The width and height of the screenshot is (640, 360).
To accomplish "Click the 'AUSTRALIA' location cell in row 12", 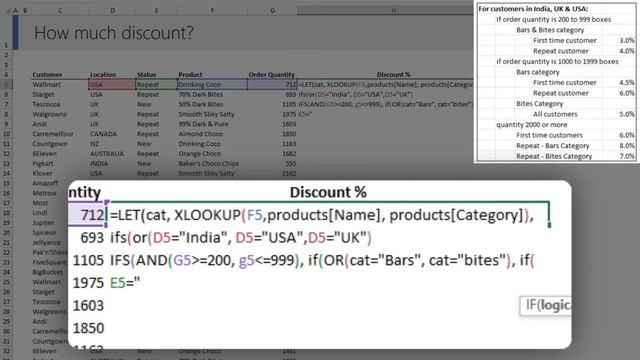I will click(x=107, y=154).
